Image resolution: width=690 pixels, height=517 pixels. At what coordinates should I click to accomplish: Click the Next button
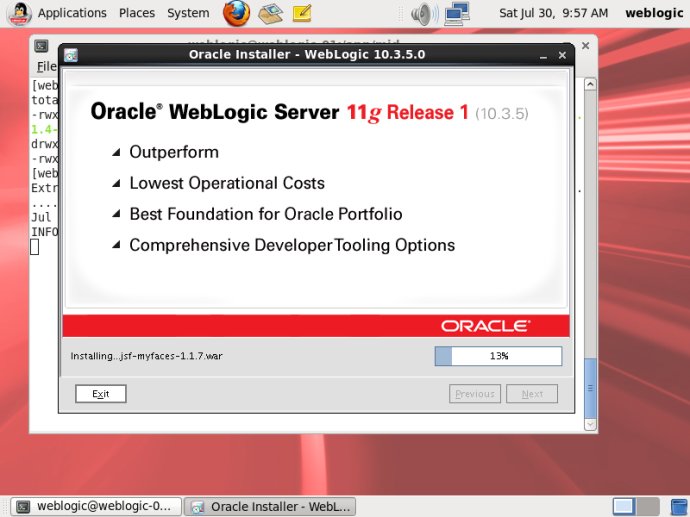click(532, 394)
